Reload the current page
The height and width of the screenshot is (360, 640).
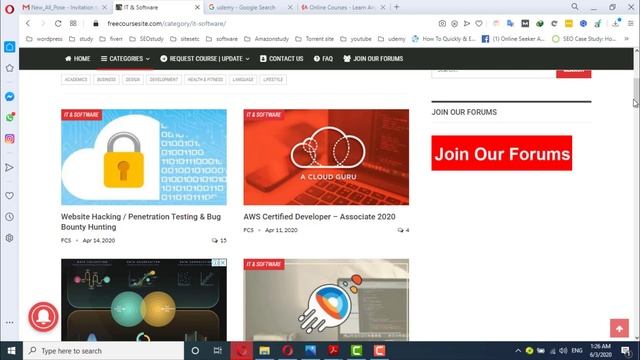click(58, 24)
